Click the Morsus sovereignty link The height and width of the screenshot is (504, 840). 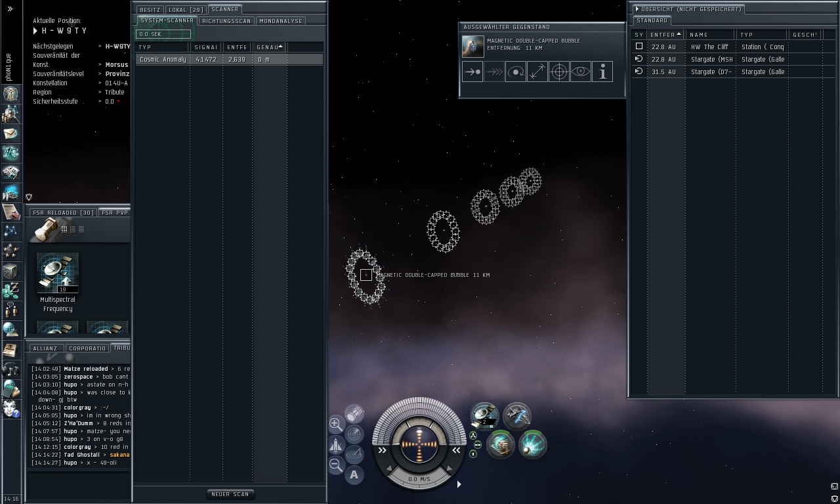click(x=117, y=65)
